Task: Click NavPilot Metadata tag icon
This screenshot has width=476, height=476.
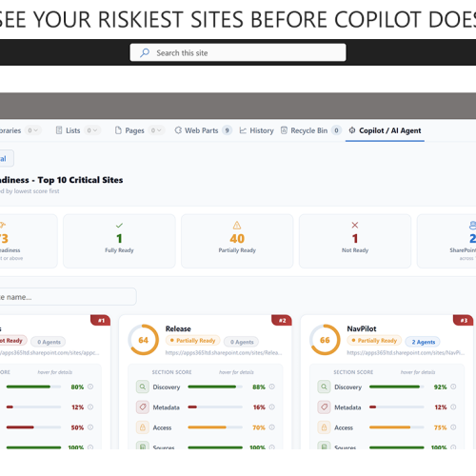Action: (x=324, y=407)
